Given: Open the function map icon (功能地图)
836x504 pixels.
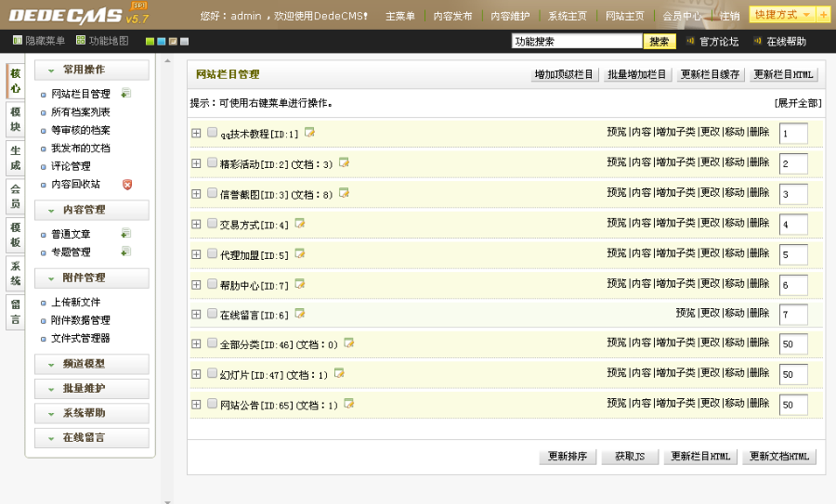Looking at the screenshot, I should [x=81, y=41].
